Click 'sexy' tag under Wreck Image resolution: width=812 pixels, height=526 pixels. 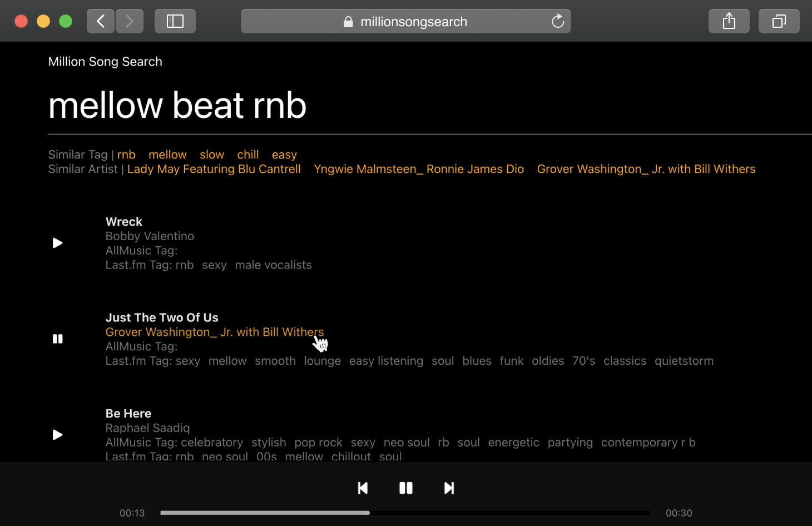pos(214,265)
